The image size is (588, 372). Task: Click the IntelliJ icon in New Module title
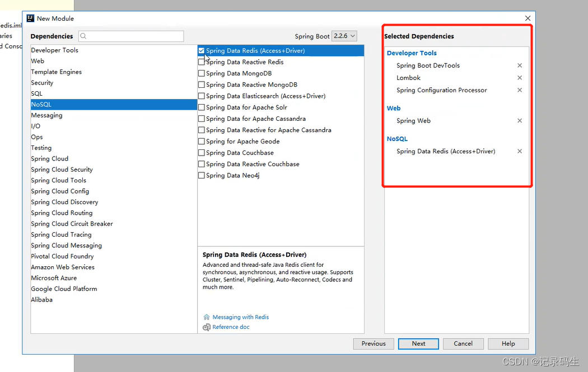click(30, 18)
